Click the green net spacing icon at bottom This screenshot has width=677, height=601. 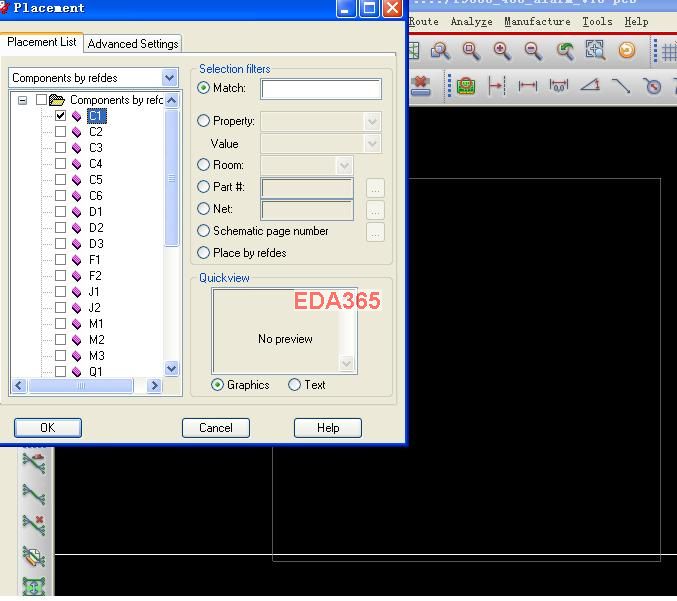coord(34,587)
